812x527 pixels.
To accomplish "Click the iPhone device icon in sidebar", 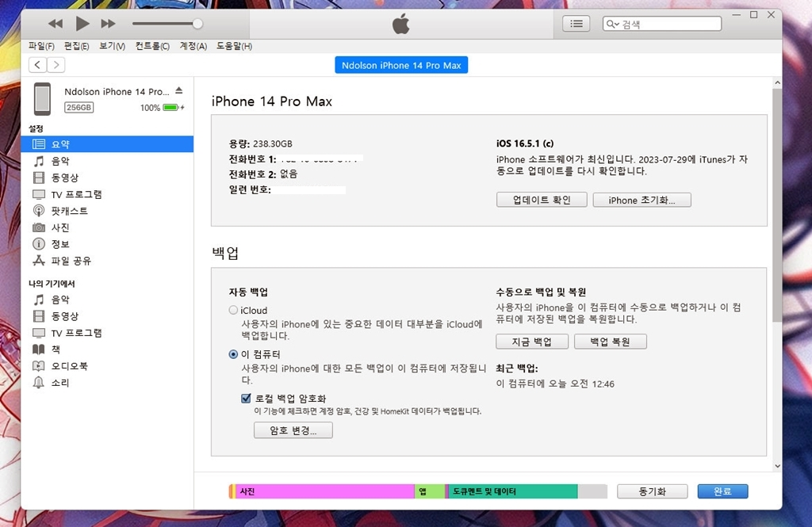I will click(43, 99).
